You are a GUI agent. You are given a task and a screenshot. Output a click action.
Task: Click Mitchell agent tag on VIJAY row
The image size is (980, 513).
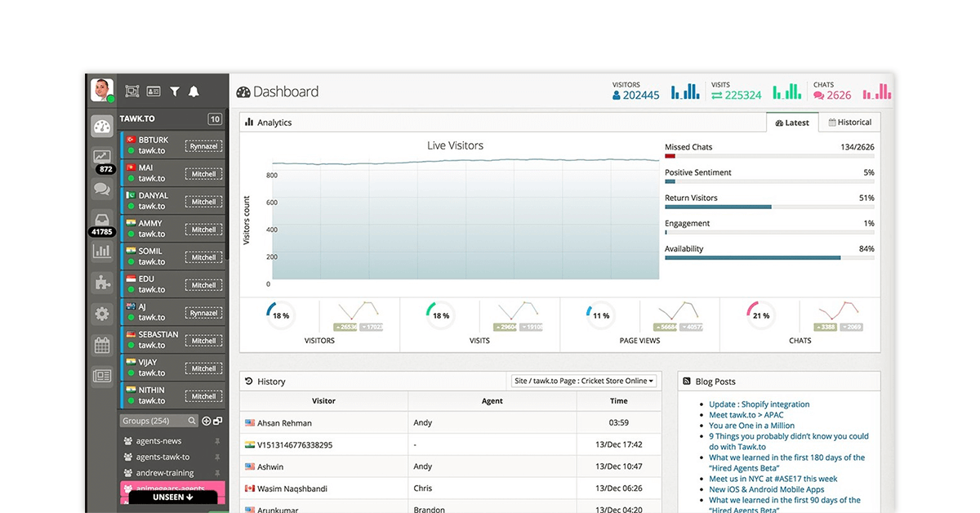(203, 368)
